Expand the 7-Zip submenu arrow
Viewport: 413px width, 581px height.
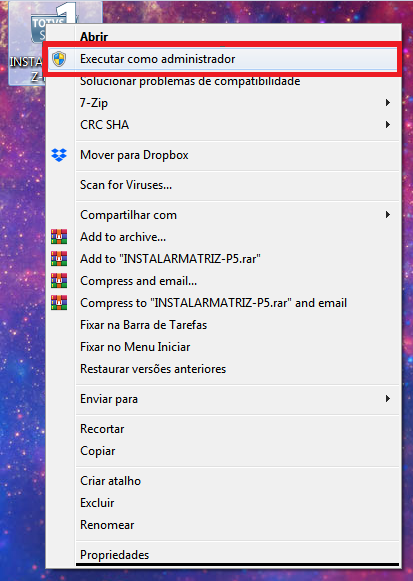[388, 103]
